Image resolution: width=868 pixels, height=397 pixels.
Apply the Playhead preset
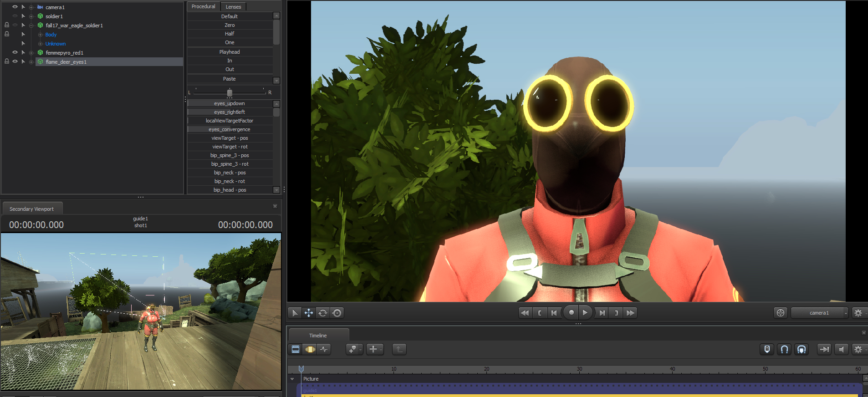(x=230, y=52)
